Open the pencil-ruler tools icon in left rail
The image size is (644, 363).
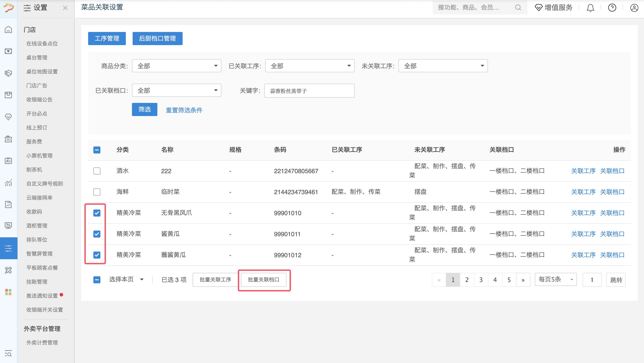9,270
